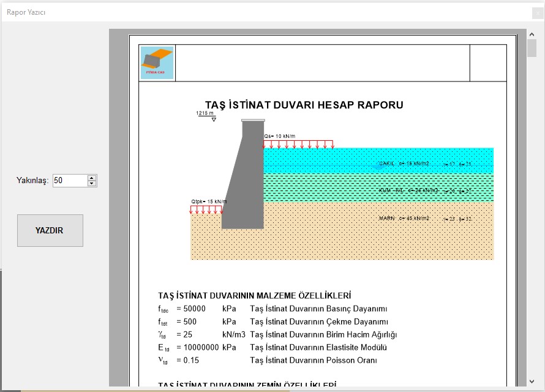The height and width of the screenshot is (392, 545).
Task: Click the Qtpk= 15 kN/m load arrows
Action: [206, 209]
